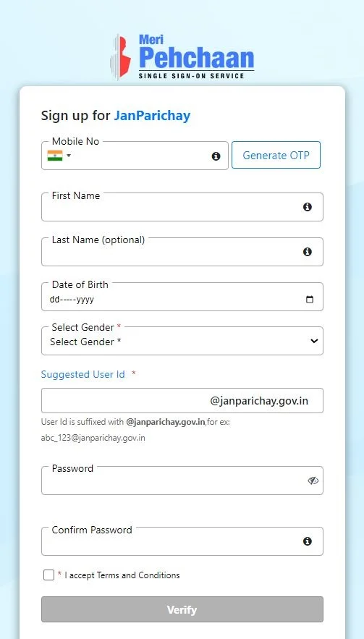Open the Date of Birth calendar icon
The height and width of the screenshot is (639, 364).
click(x=310, y=299)
